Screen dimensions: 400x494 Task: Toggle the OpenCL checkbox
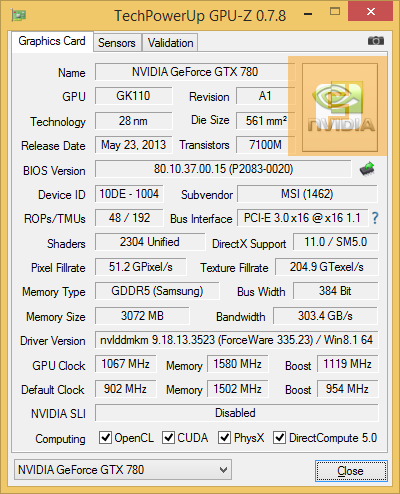pos(105,437)
